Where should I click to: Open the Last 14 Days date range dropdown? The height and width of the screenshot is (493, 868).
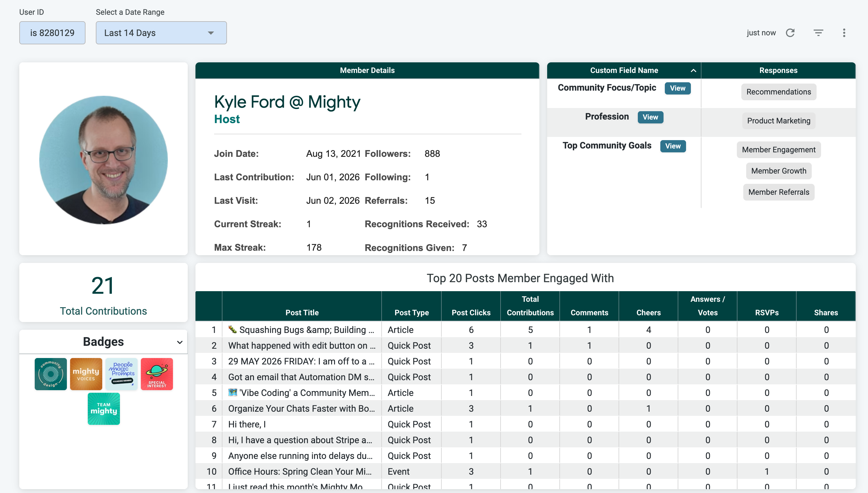161,33
